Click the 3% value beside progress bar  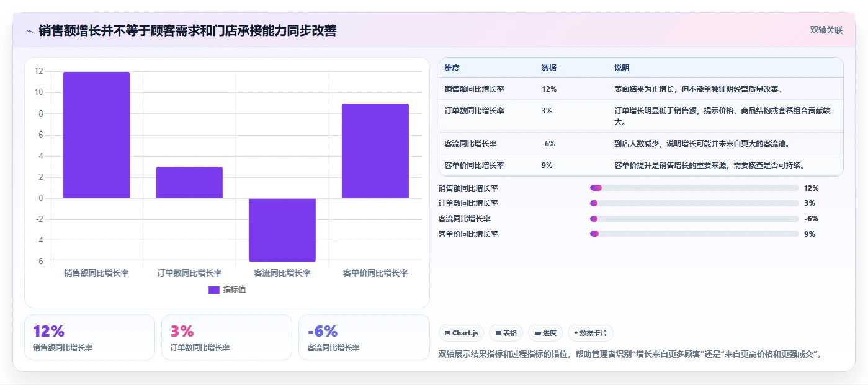(x=809, y=203)
